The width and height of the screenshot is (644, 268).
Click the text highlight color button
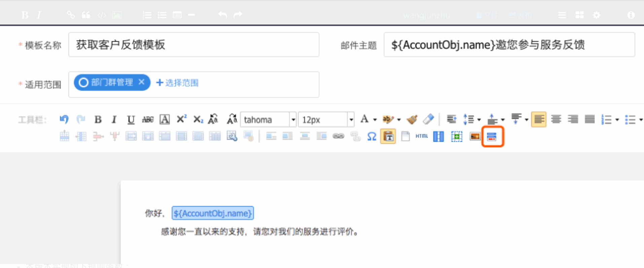coord(388,119)
